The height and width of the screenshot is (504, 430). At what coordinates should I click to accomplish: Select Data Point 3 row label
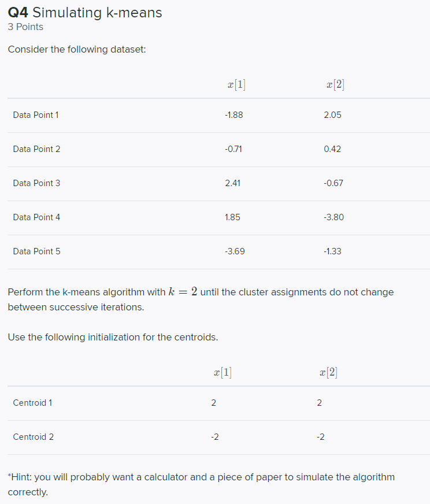click(36, 183)
